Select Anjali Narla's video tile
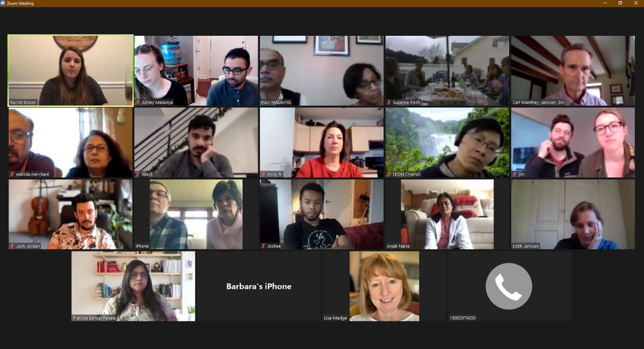The width and height of the screenshot is (644, 349). pos(447,214)
